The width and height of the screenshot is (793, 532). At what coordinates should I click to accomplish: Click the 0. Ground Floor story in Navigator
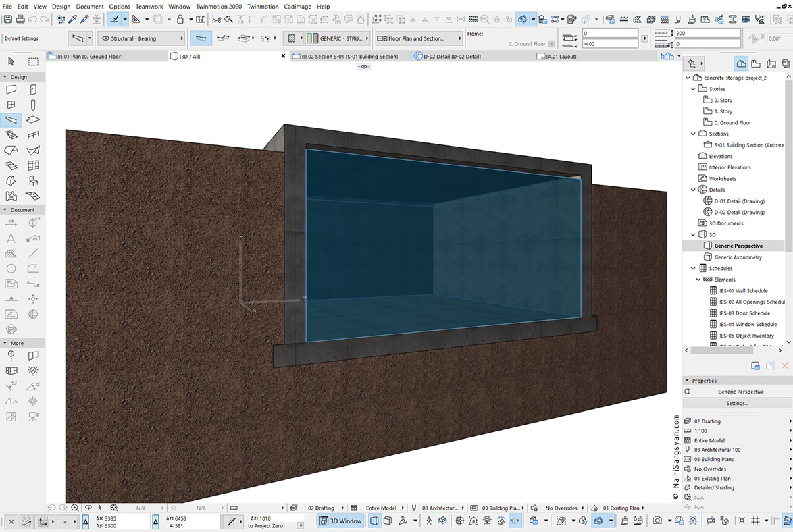point(732,123)
